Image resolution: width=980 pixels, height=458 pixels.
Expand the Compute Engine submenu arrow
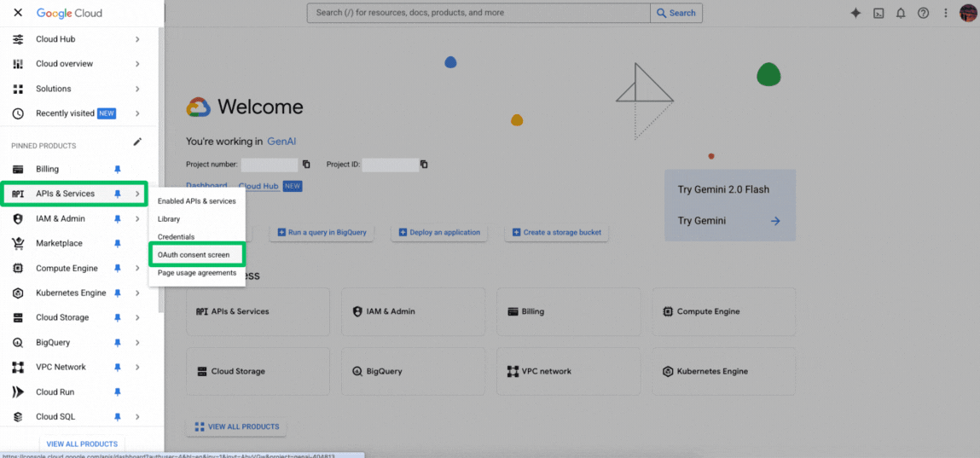pos(137,269)
